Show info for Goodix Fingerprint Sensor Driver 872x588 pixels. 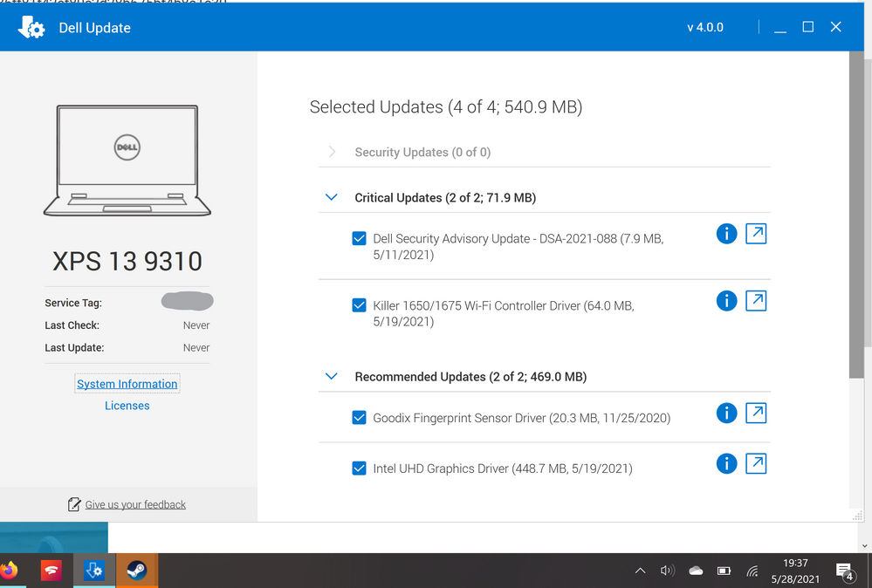pos(726,413)
